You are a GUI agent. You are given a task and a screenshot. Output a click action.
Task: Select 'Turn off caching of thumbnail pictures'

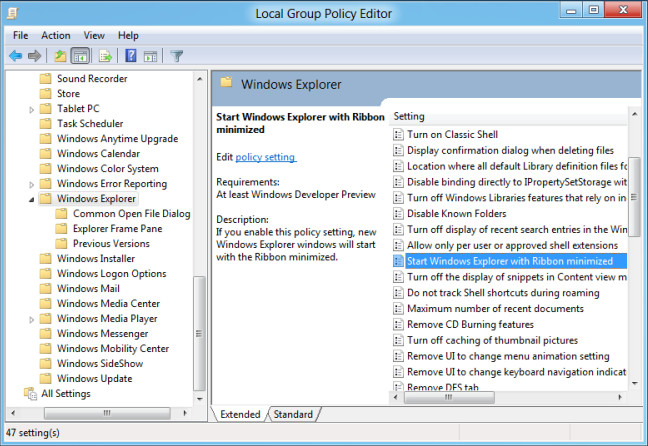pyautogui.click(x=492, y=341)
